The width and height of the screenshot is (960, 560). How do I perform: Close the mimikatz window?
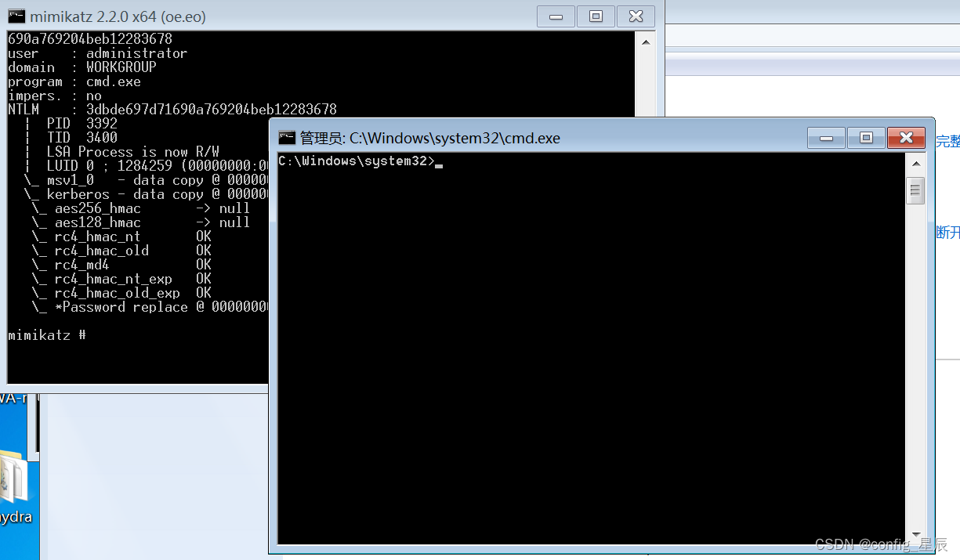pyautogui.click(x=636, y=16)
